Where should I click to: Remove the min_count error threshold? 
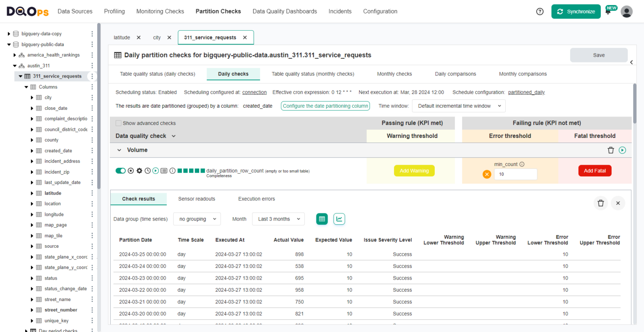coord(487,174)
